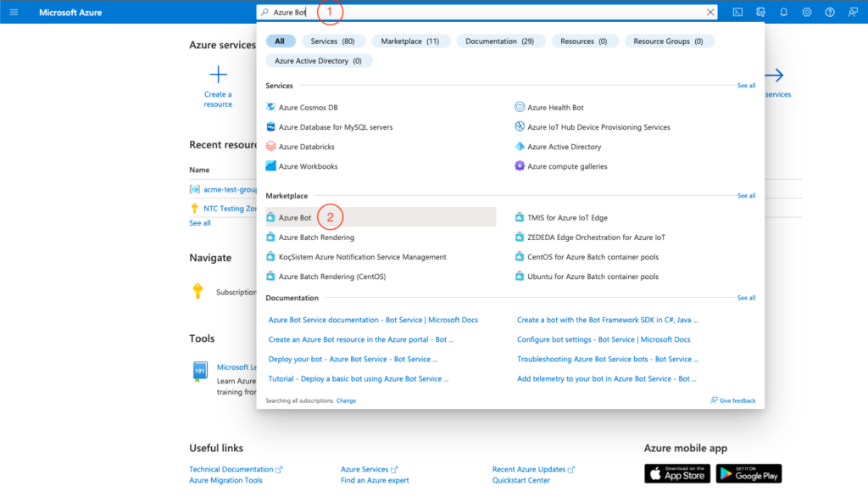Click Download on the App Store badge
Viewport: 868px width, 503px height.
tap(677, 473)
